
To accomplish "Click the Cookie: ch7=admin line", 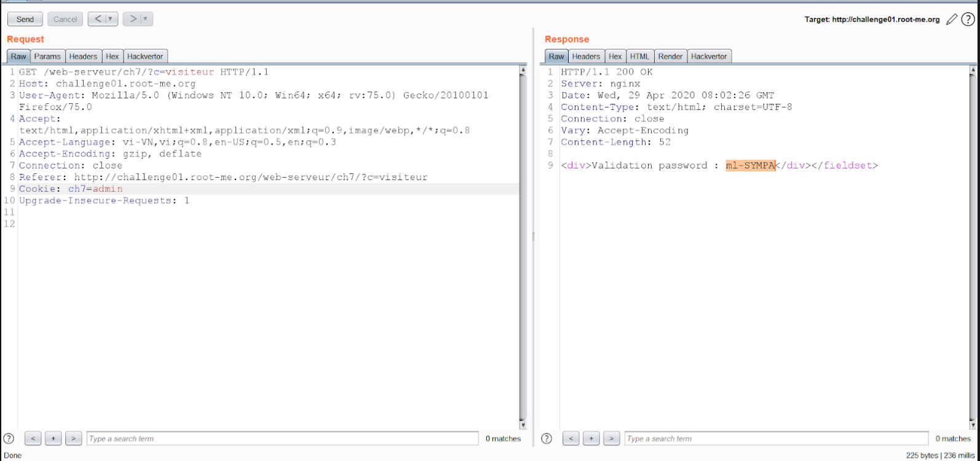I will click(x=71, y=189).
